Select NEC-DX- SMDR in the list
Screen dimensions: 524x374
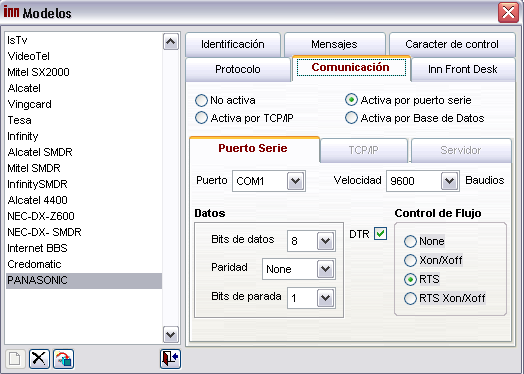pyautogui.click(x=84, y=232)
